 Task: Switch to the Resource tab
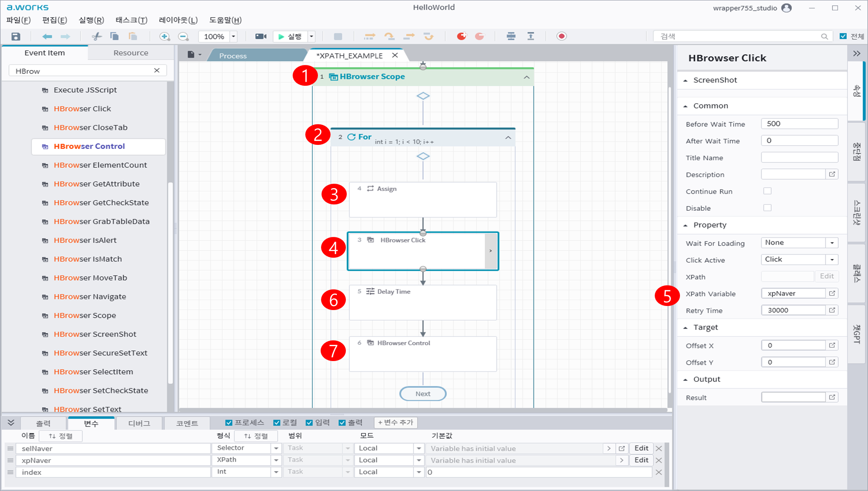click(131, 53)
